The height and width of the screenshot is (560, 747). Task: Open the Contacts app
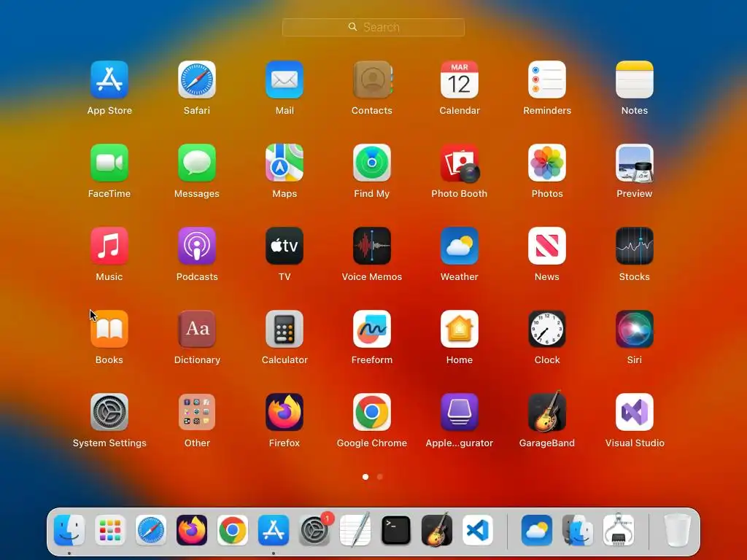pos(372,79)
